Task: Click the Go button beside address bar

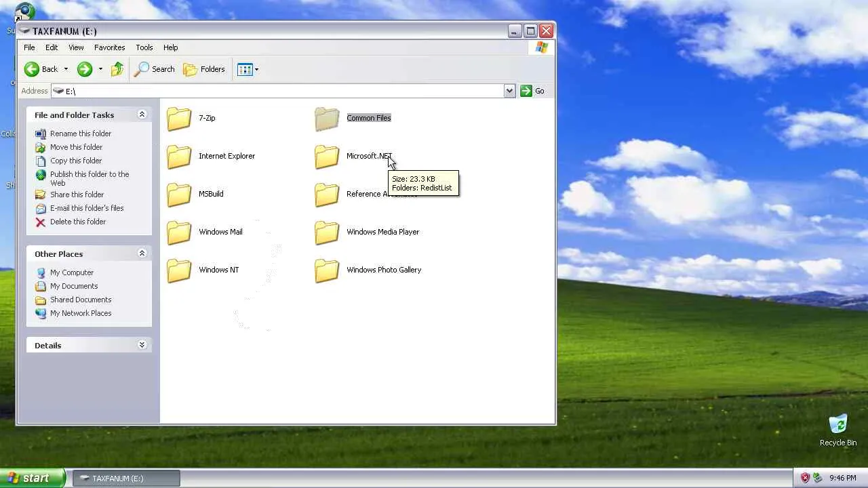Action: [x=532, y=91]
